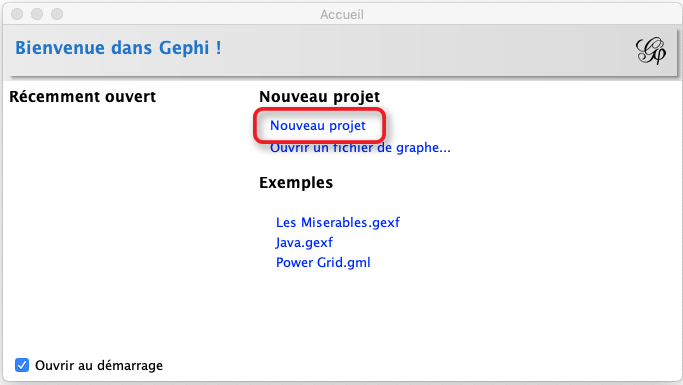Uncheck the Ouvrir au démarrage checkbox
This screenshot has height=385, width=683.
point(22,365)
